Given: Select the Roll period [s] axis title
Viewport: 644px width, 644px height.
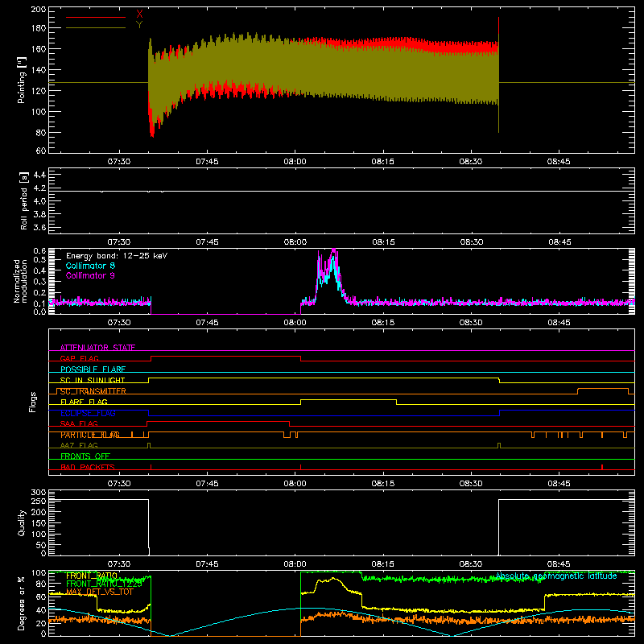Looking at the screenshot, I should point(24,200).
